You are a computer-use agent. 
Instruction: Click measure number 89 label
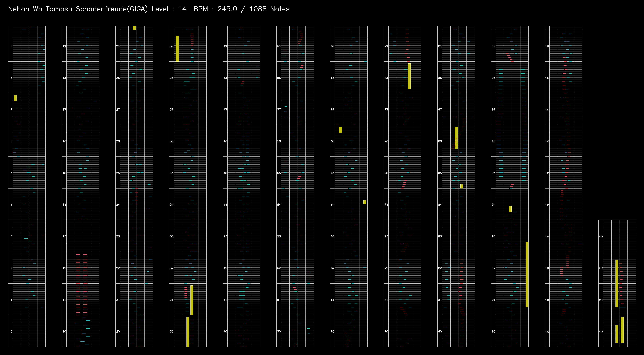tap(440, 46)
